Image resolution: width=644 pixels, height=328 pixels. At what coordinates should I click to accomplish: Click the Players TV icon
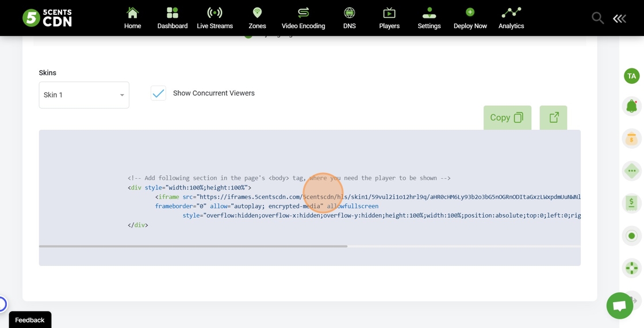tap(389, 13)
